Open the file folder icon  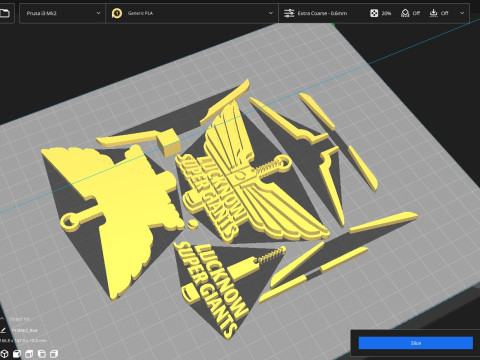pos(5,13)
